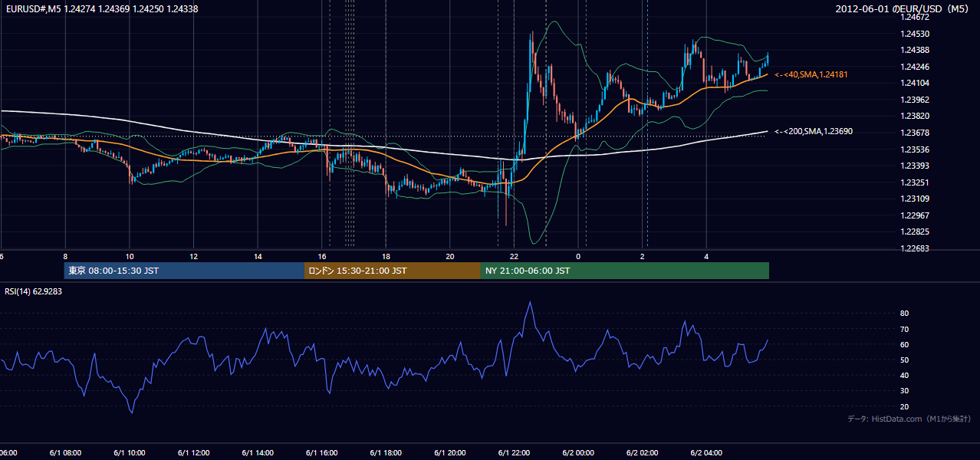Click the 200 SMA 1.23690 label
Image resolution: width=980 pixels, height=460 pixels.
pos(813,131)
